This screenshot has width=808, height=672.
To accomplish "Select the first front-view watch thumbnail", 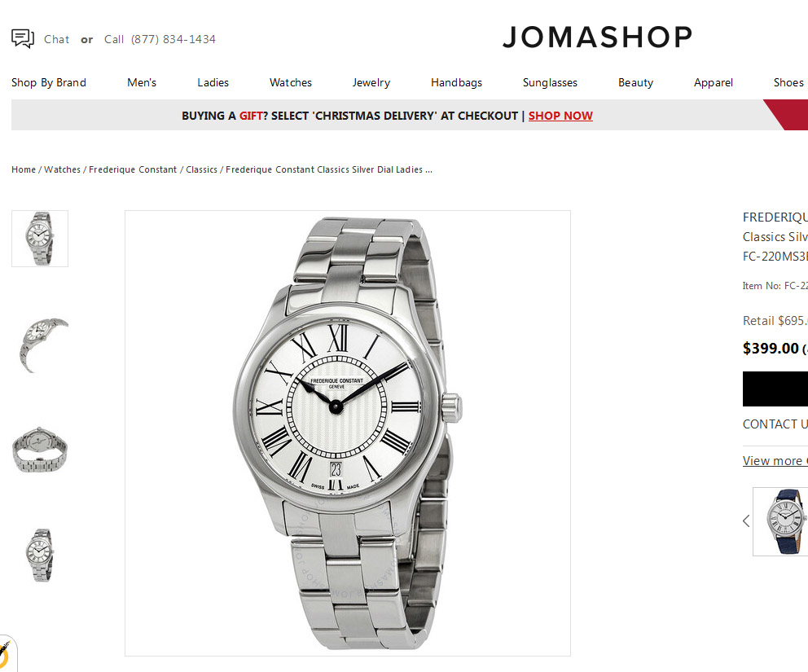I will (40, 239).
